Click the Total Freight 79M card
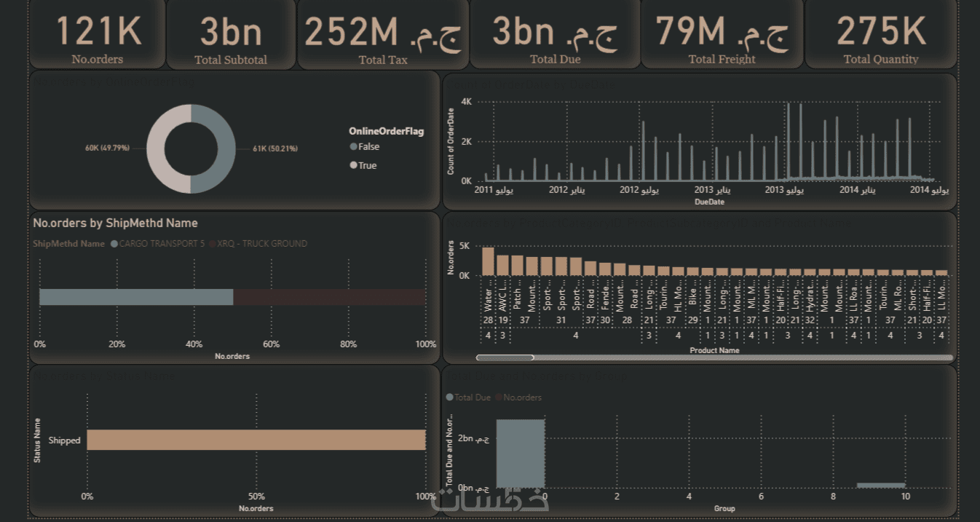The image size is (980, 522). tap(722, 34)
